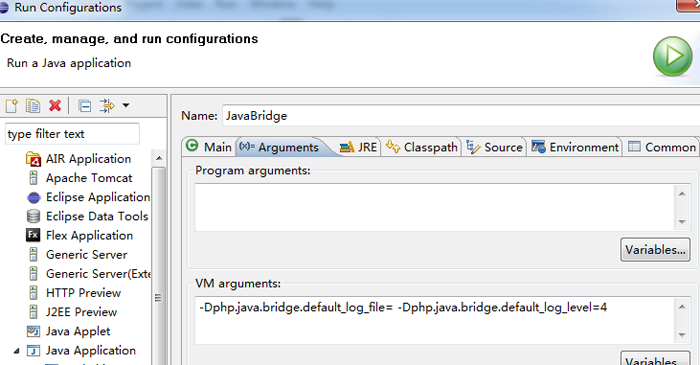Click the filter launch configurations icon
700x365 pixels.
[x=107, y=106]
